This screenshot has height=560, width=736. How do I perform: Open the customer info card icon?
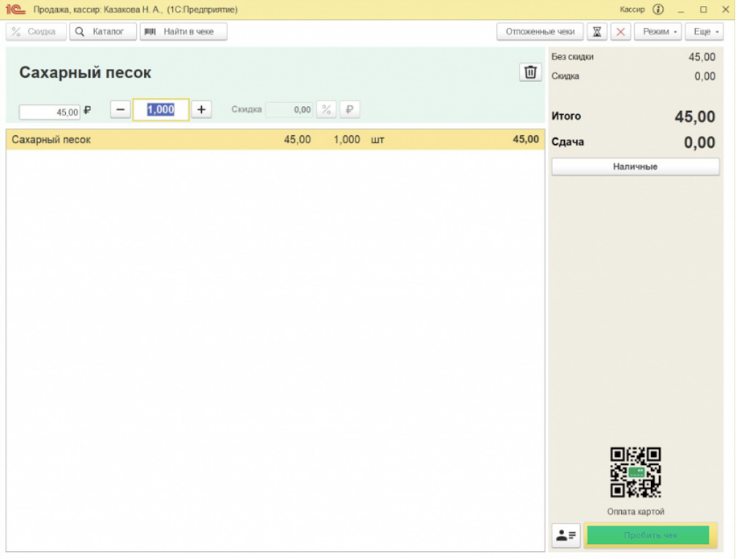[566, 535]
